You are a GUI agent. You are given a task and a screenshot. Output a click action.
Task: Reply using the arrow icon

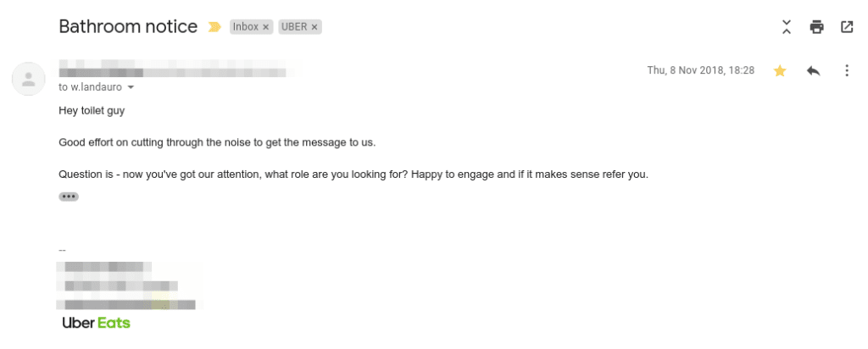tap(813, 71)
